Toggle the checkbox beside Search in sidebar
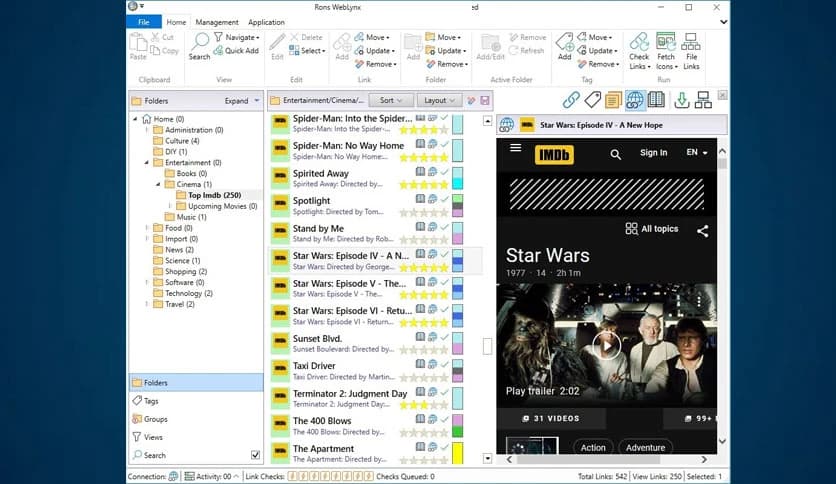The image size is (836, 484). pos(255,455)
